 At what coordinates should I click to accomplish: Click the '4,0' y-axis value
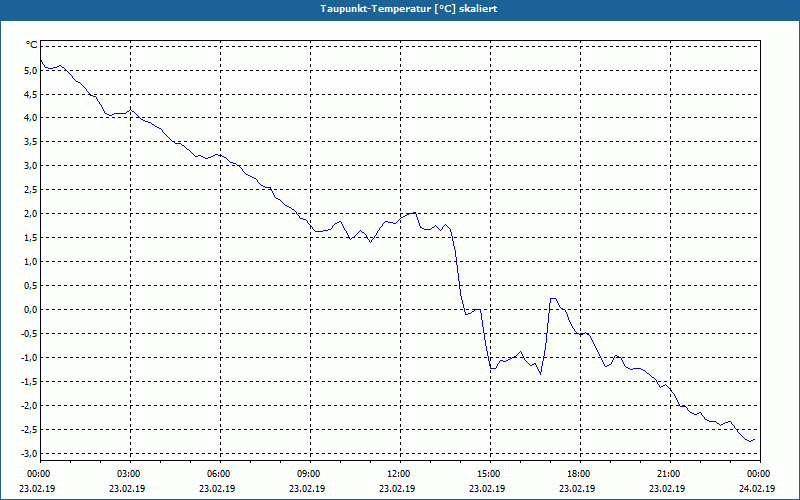click(x=31, y=118)
